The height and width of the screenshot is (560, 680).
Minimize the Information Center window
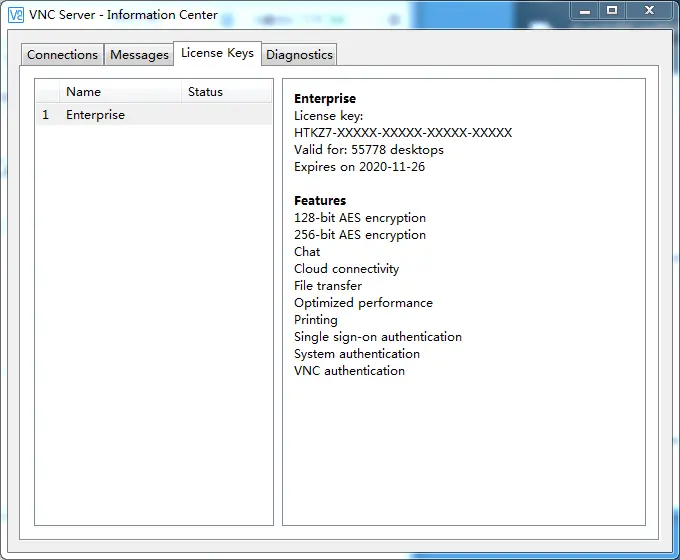585,10
